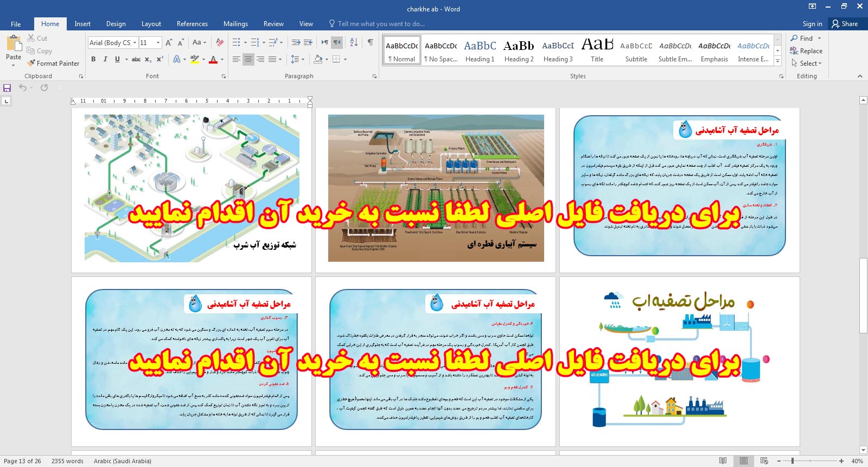Viewport: 868px width, 467px height.
Task: Toggle Bold formatting
Action: [93, 59]
